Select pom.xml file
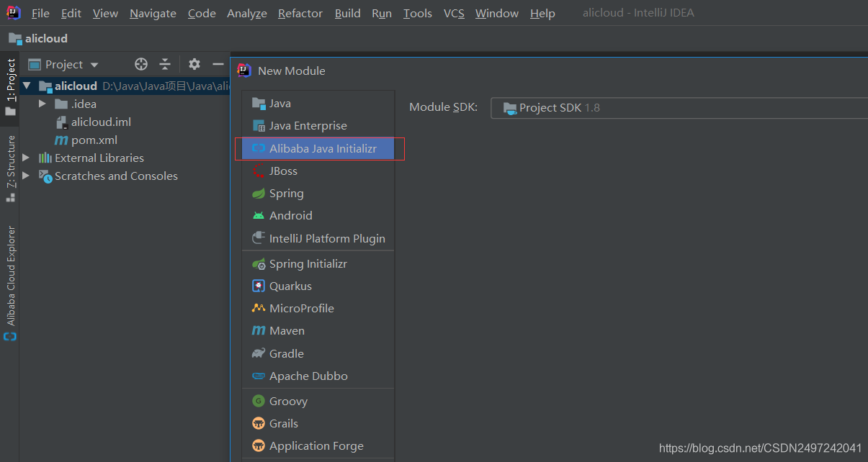This screenshot has height=462, width=868. coord(86,140)
